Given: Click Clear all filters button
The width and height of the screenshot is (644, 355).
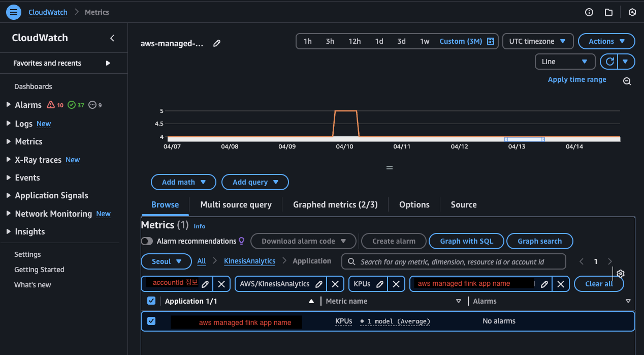Looking at the screenshot, I should tap(599, 284).
